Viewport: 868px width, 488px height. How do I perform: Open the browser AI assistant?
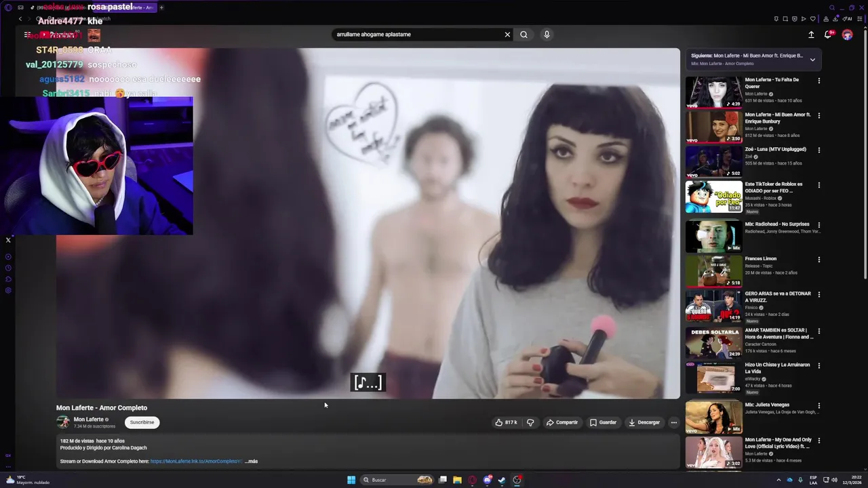(848, 19)
